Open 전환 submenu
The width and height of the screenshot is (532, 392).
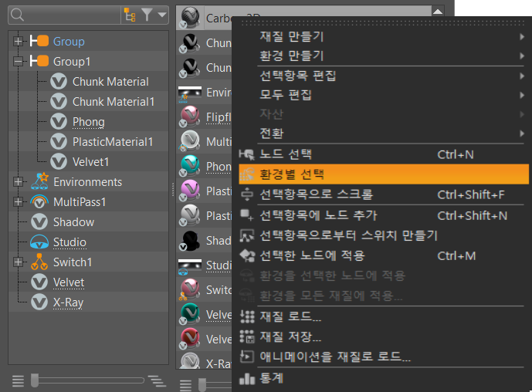[384, 133]
